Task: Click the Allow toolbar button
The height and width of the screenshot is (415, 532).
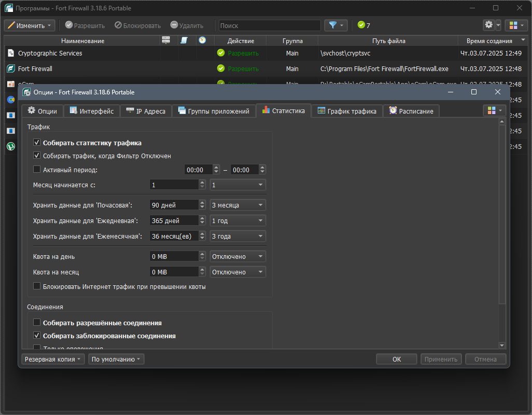Action: pos(85,25)
